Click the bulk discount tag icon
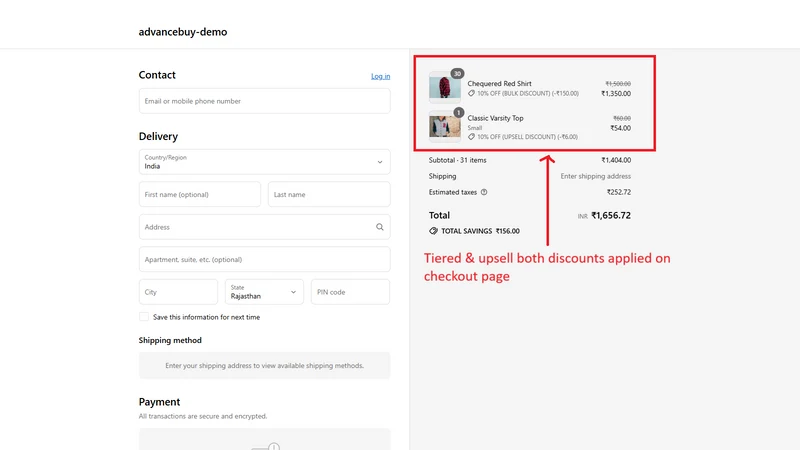800x450 pixels. pos(471,93)
